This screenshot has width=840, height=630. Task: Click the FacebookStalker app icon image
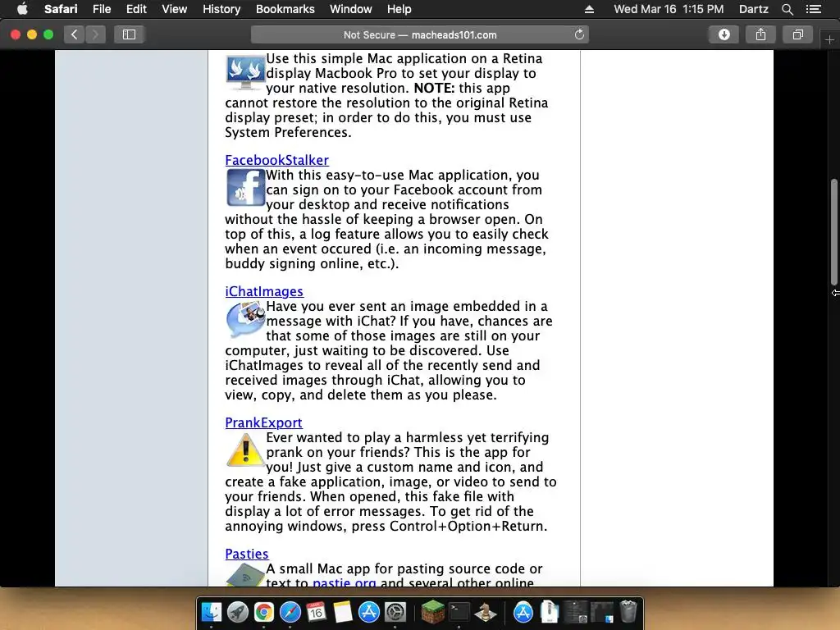(245, 188)
